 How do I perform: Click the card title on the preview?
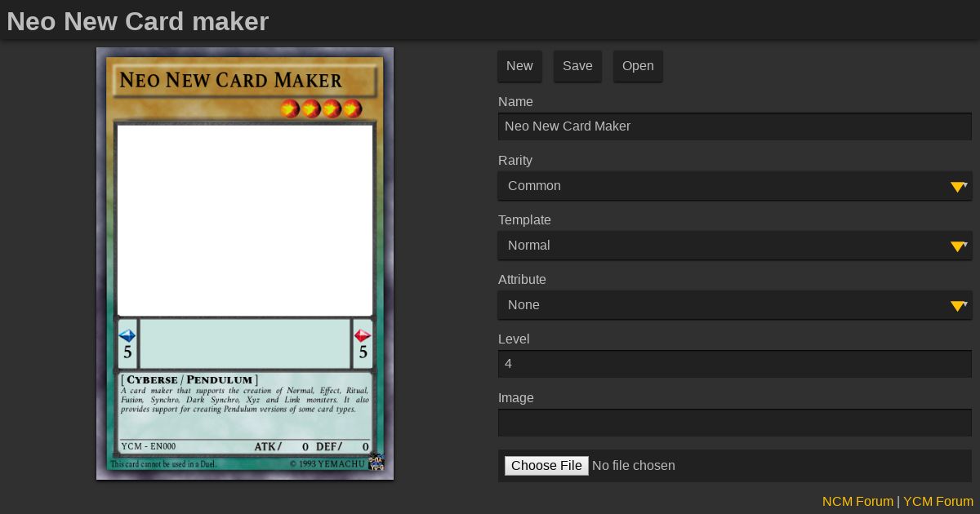[x=231, y=80]
